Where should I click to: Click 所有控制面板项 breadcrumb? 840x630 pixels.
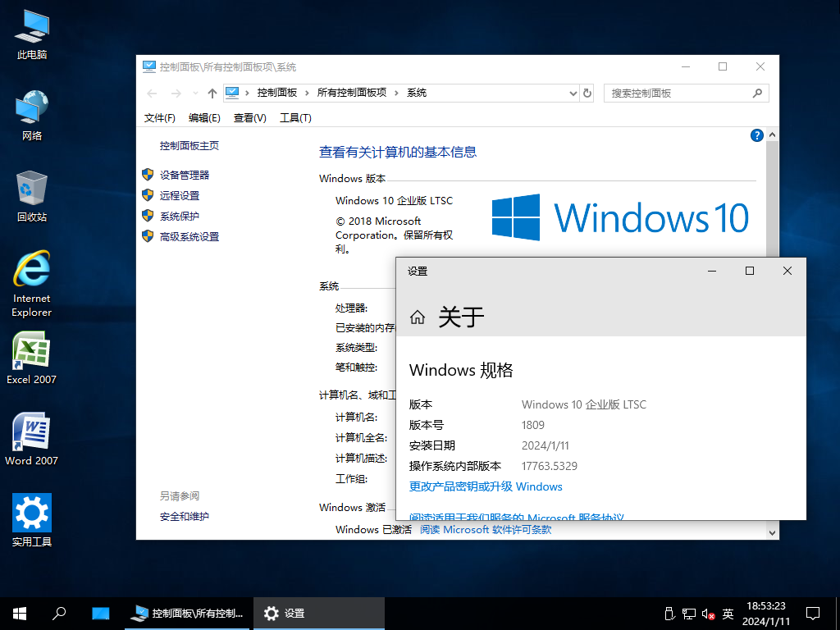tap(351, 93)
